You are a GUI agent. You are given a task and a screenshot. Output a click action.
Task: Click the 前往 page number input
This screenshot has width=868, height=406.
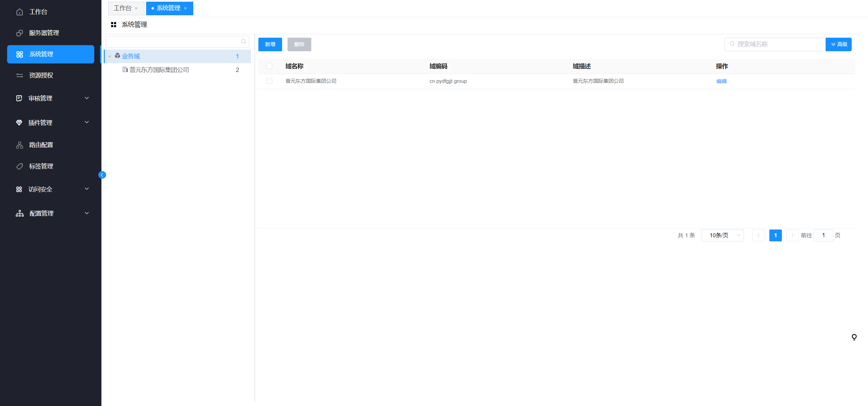(x=823, y=235)
